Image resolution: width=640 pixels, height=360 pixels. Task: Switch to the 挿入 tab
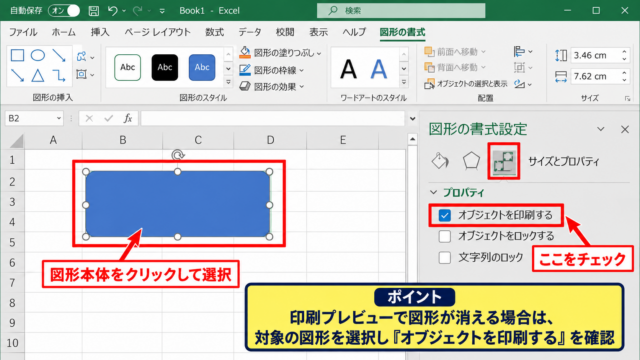(100, 32)
